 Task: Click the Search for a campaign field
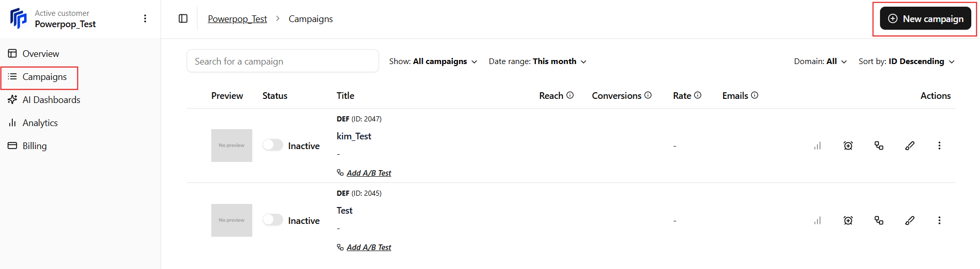pyautogui.click(x=283, y=61)
